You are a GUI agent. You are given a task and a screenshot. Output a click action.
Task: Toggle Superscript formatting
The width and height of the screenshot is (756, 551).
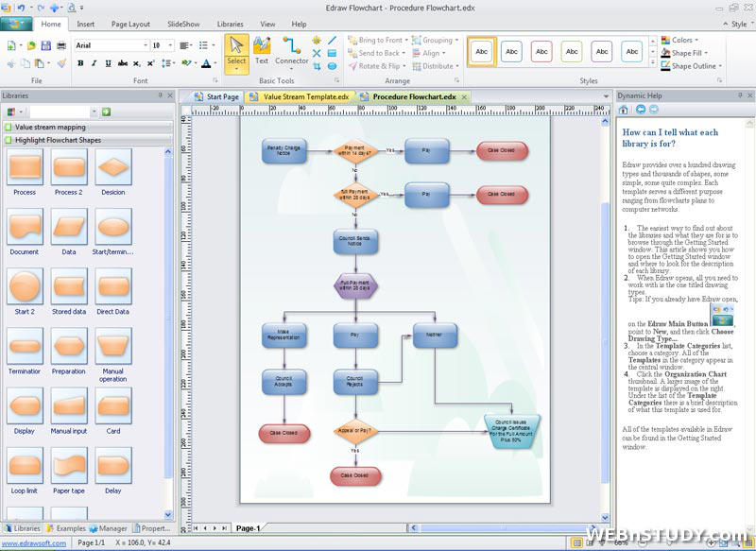[151, 63]
